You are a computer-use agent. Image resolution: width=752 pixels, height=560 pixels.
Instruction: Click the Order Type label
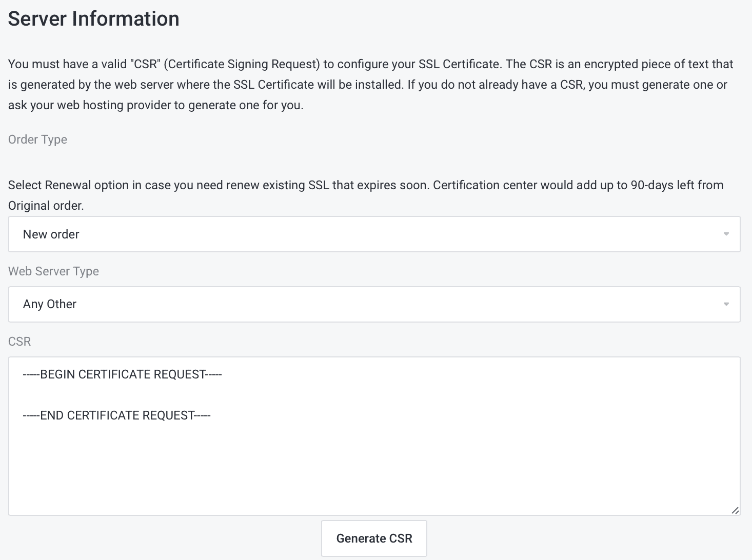pos(37,139)
